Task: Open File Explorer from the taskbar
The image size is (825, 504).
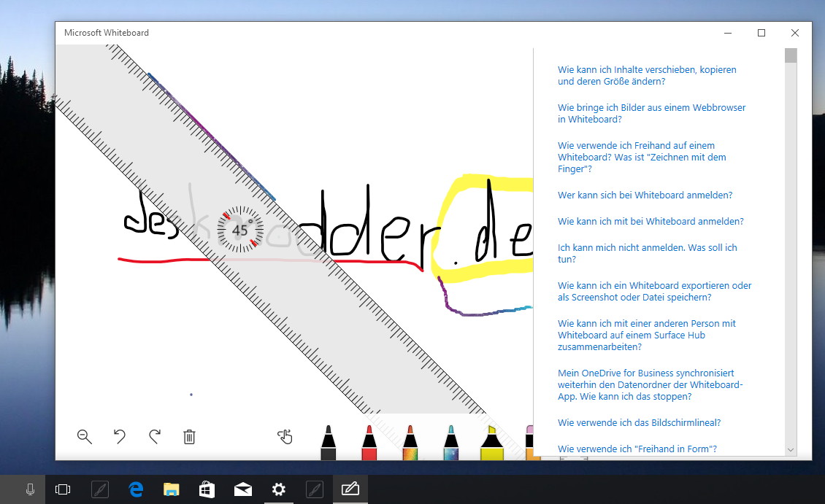Action: pyautogui.click(x=172, y=489)
